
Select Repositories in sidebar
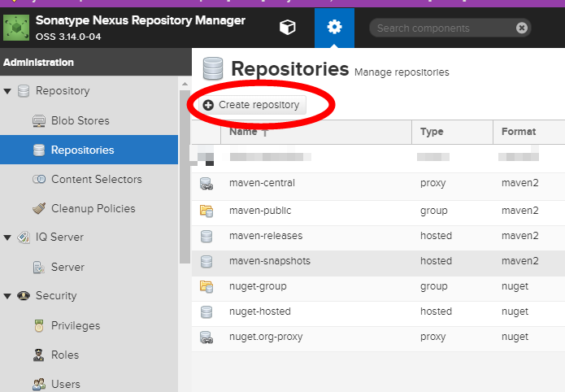point(89,150)
